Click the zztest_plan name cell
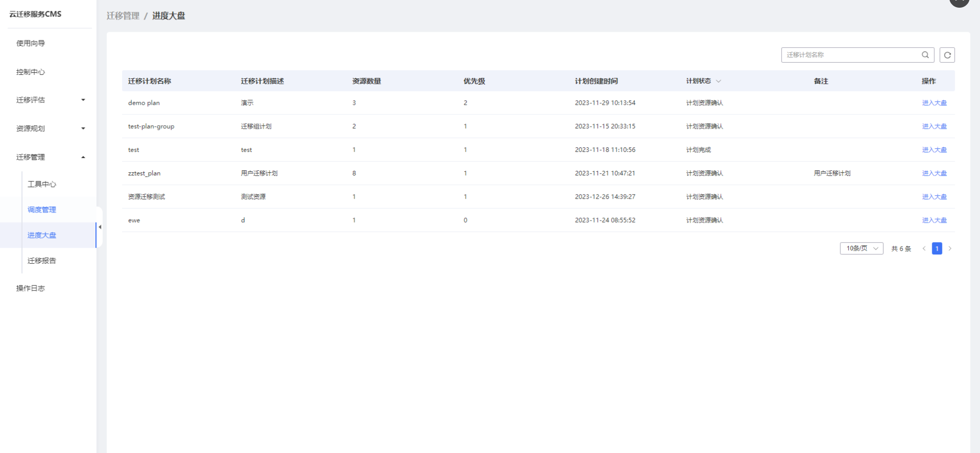The width and height of the screenshot is (980, 453). tap(144, 173)
